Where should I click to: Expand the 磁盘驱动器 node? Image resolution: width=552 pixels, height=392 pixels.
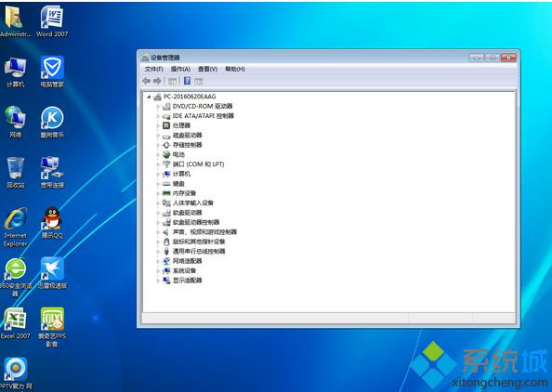click(158, 135)
